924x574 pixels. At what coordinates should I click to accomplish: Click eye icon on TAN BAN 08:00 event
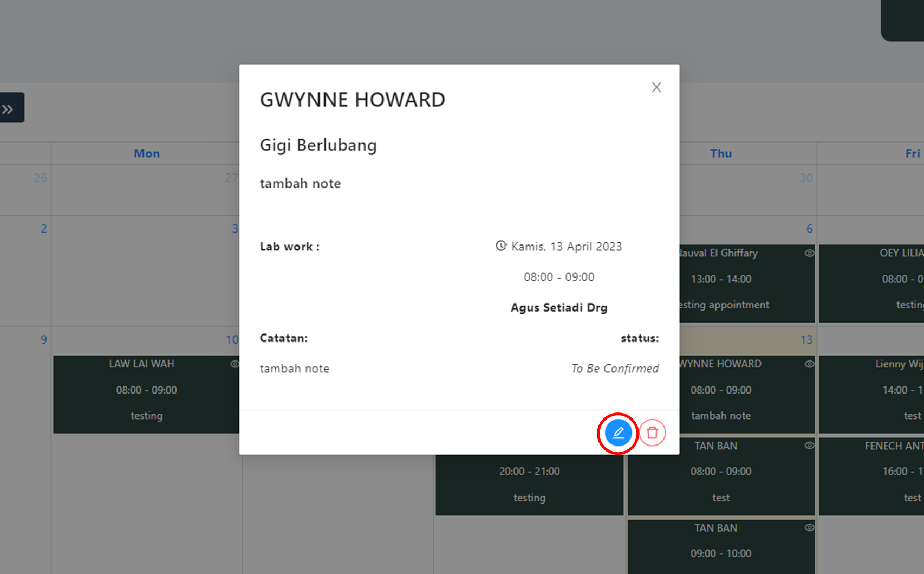809,446
